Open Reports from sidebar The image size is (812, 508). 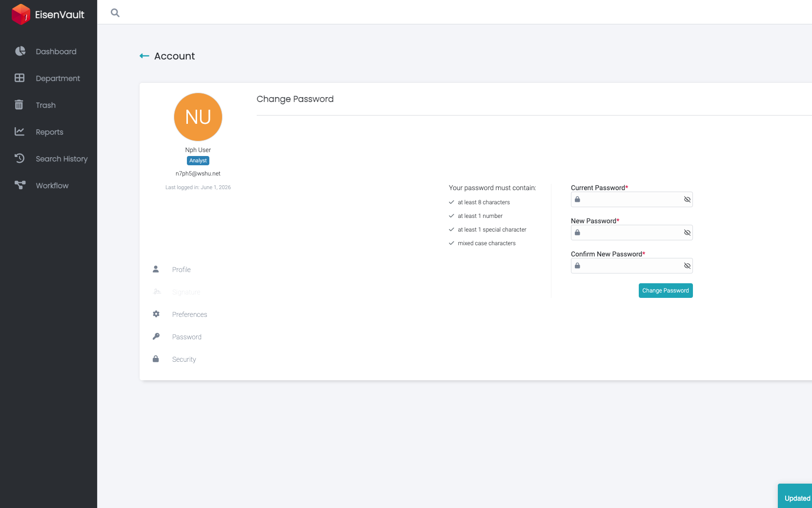(x=48, y=132)
